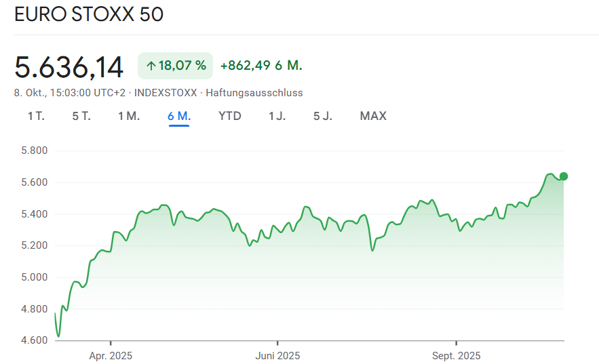Image resolution: width=599 pixels, height=364 pixels.
Task: Click the current price 5.636,14
Action: point(69,67)
